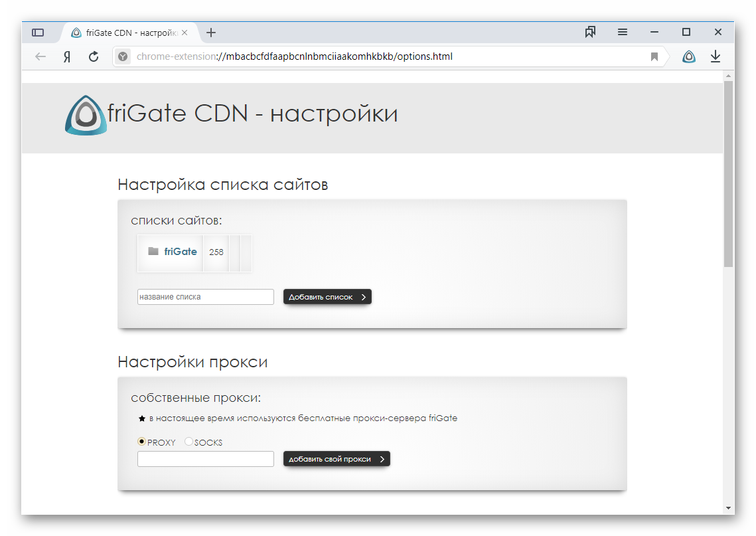Go back using the left arrow
Screen dimensions: 756x536
pyautogui.click(x=40, y=56)
